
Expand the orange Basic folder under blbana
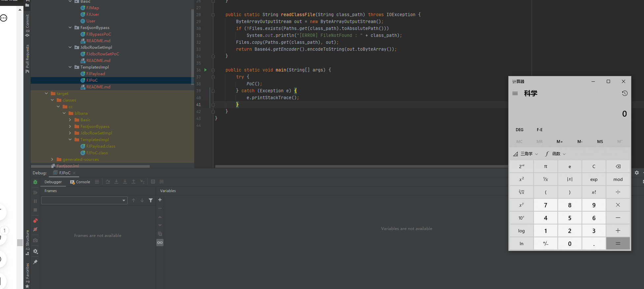[x=70, y=120]
